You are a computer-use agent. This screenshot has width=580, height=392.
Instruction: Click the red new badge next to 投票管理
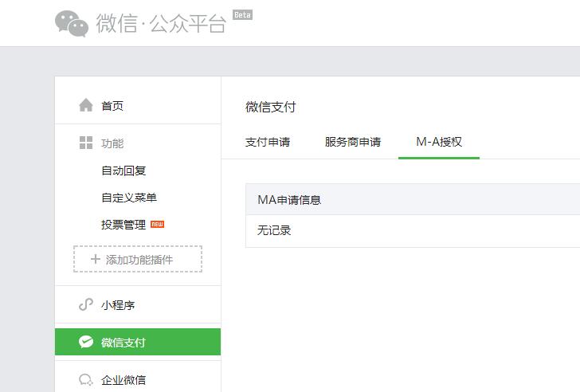[157, 224]
